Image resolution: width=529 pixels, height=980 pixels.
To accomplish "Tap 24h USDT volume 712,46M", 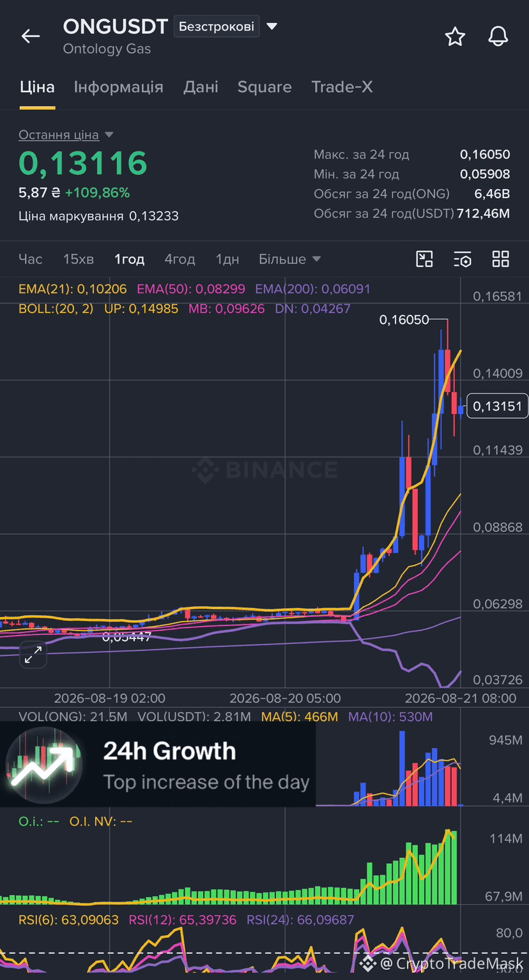I will (x=484, y=213).
